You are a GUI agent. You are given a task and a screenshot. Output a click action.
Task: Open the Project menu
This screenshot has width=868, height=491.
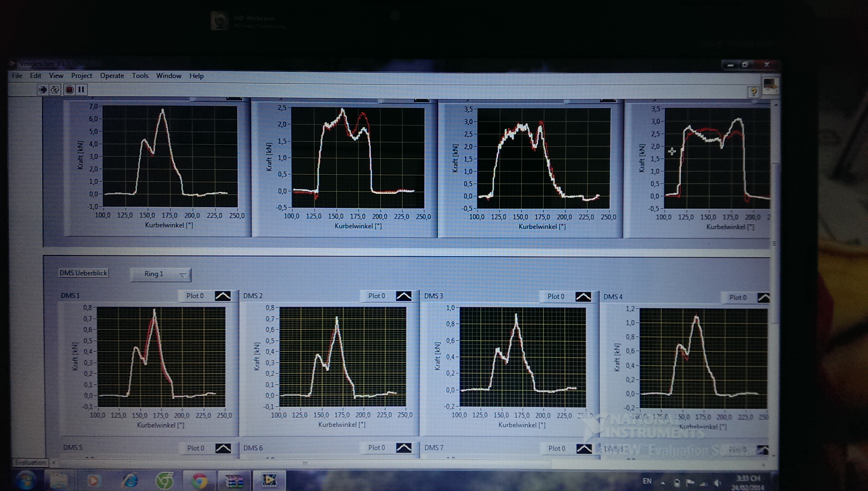[81, 76]
